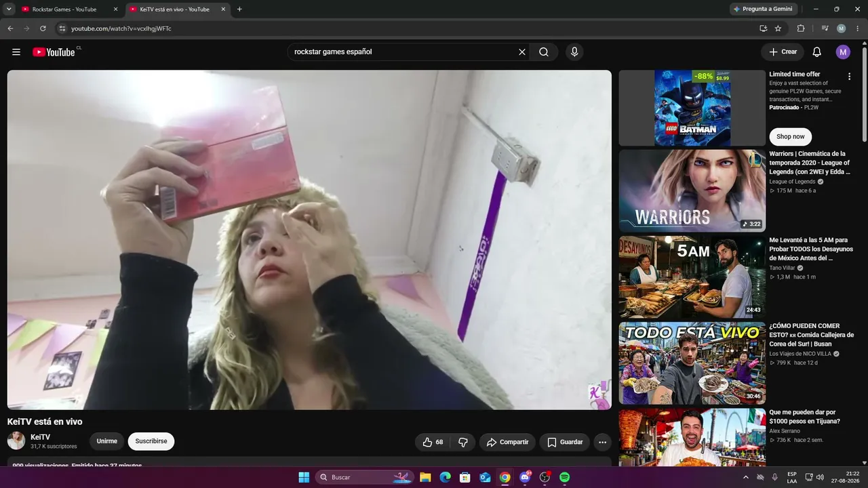Open the Chrome profile avatar
Image resolution: width=868 pixels, height=488 pixels.
pyautogui.click(x=842, y=28)
